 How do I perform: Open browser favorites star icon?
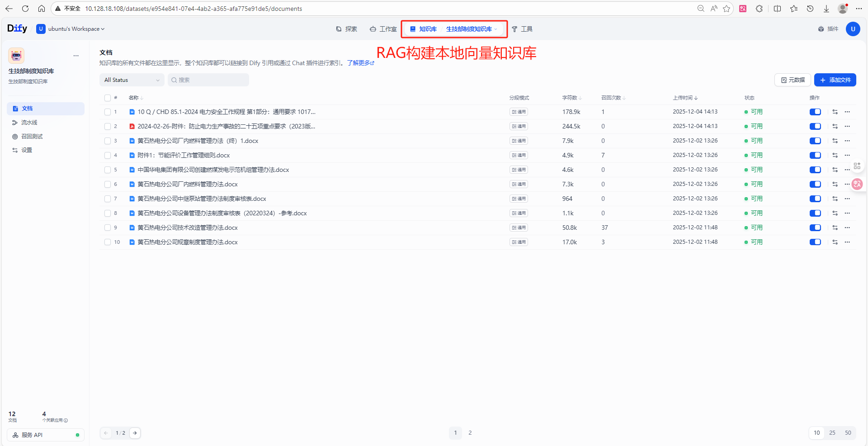pyautogui.click(x=726, y=9)
